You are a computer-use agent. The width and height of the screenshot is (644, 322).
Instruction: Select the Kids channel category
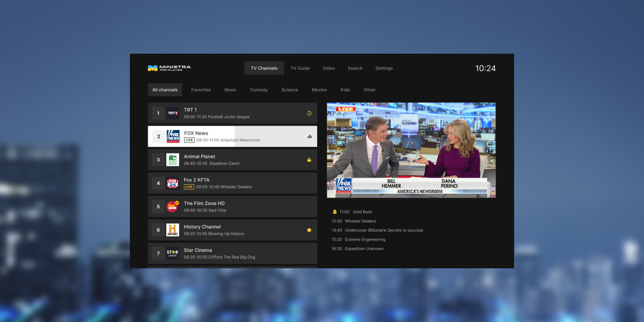[345, 90]
